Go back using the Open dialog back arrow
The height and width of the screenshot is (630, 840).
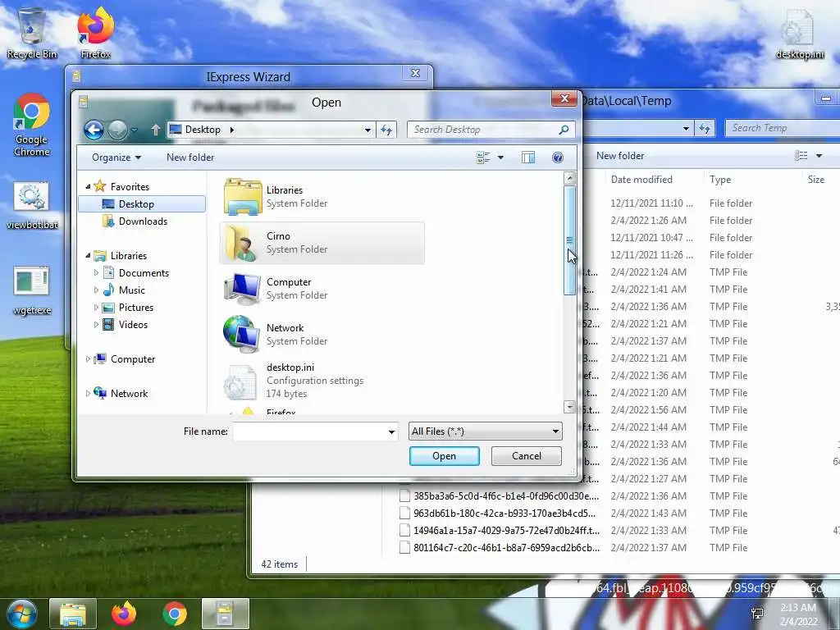(94, 130)
